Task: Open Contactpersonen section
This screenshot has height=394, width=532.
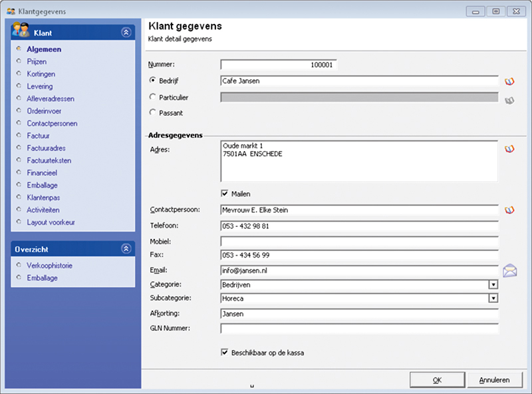Action: (53, 123)
